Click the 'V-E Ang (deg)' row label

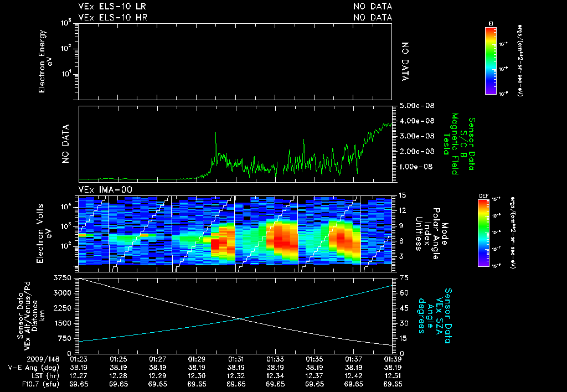(x=34, y=368)
